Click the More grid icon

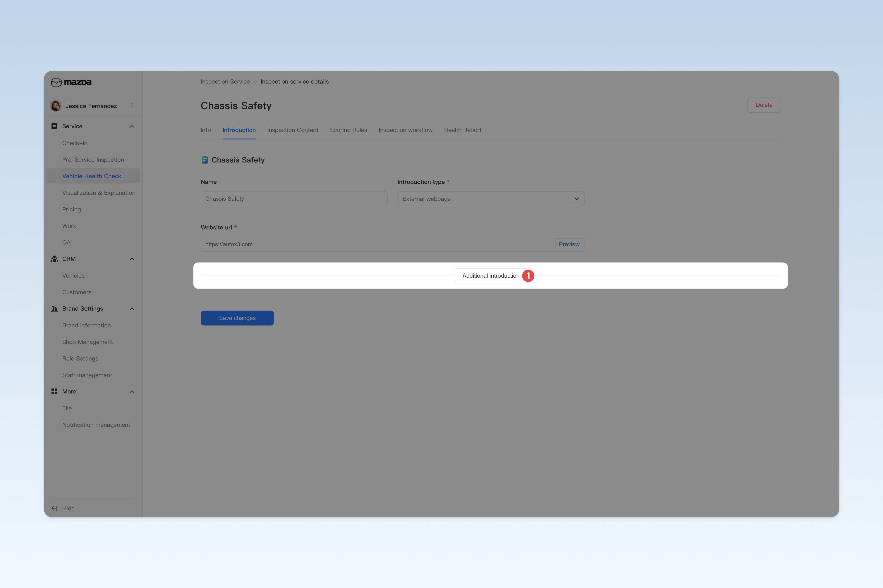(x=54, y=391)
